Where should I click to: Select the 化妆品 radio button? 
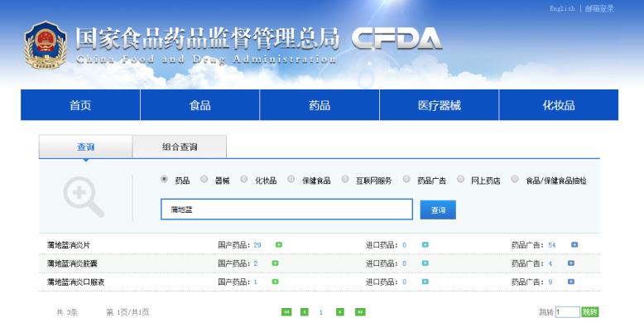click(x=244, y=179)
